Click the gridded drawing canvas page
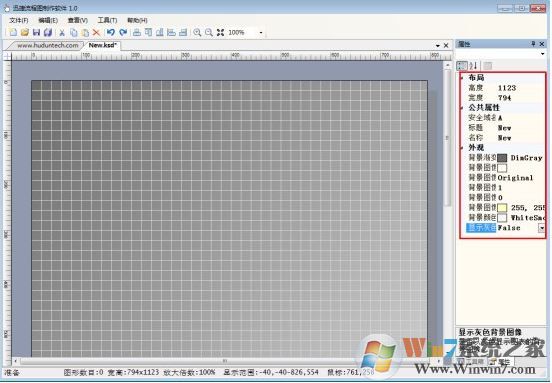 coord(229,219)
